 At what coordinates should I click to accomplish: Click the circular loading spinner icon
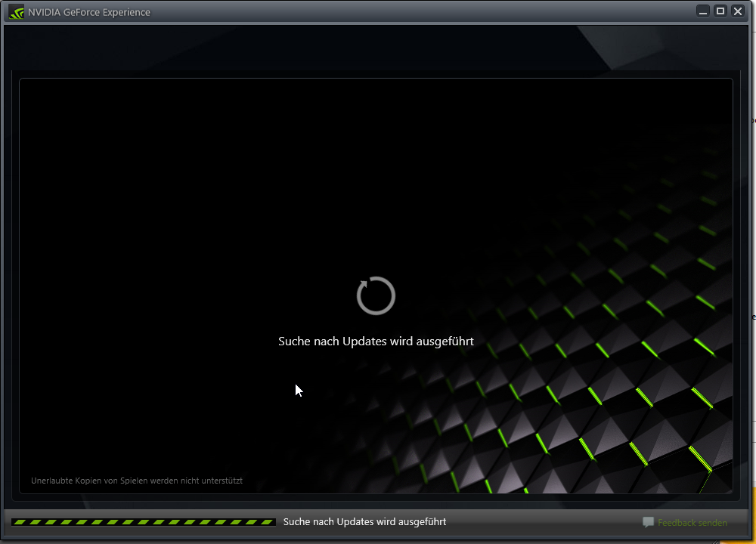[x=376, y=295]
